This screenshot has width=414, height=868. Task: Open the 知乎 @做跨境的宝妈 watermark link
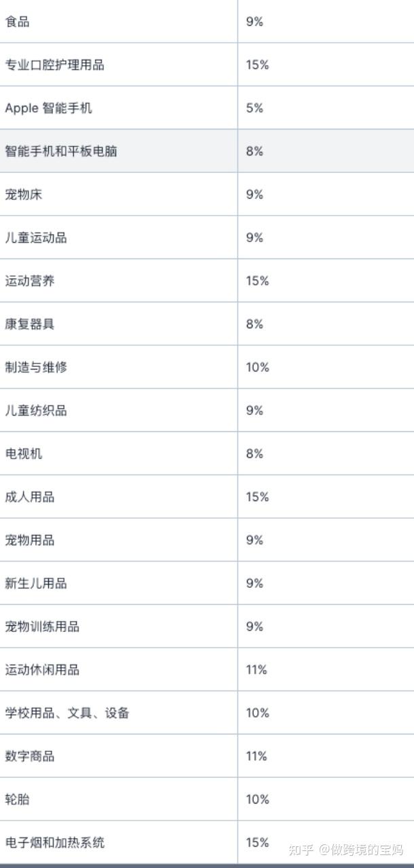[345, 850]
